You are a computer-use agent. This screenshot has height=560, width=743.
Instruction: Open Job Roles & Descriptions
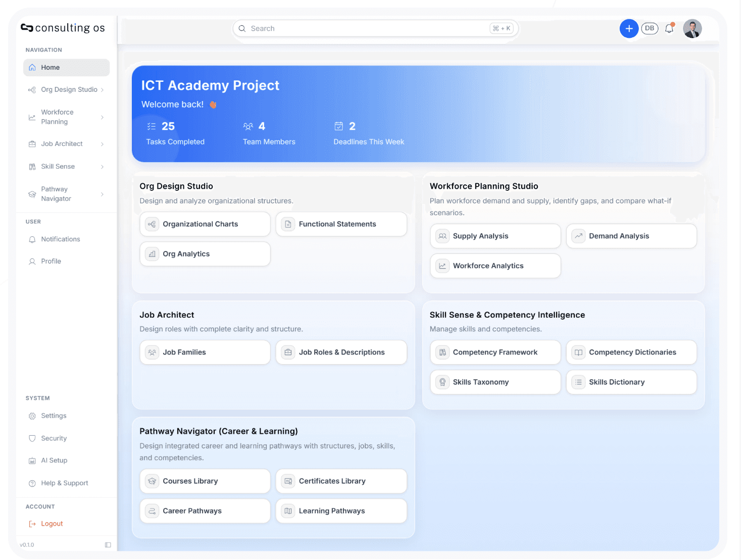click(341, 352)
